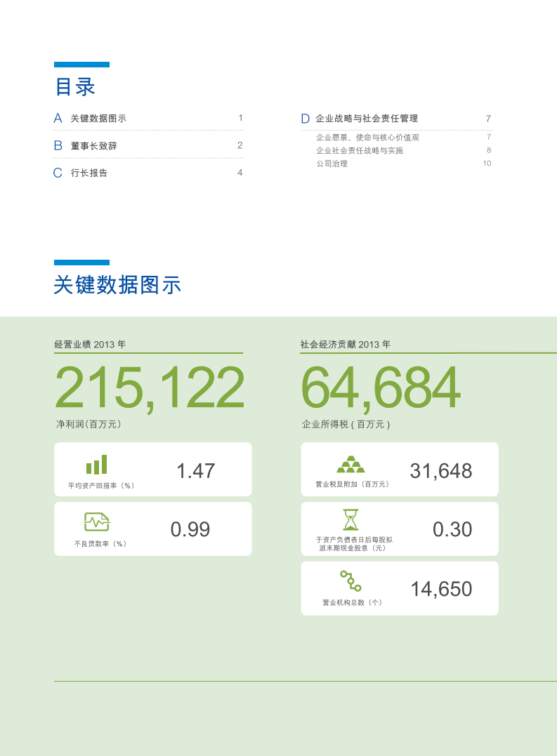This screenshot has width=557, height=756.
Task: Select the value 0.30
Action: pos(452,529)
